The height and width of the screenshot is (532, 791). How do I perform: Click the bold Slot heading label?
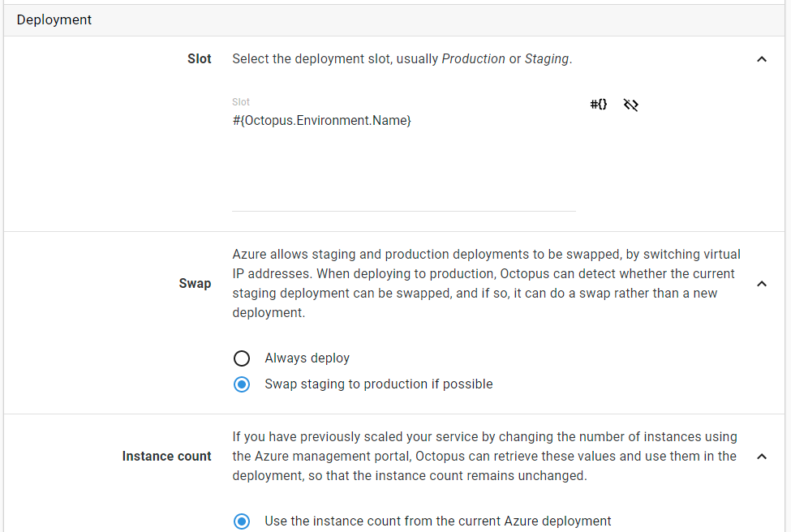pyautogui.click(x=199, y=59)
